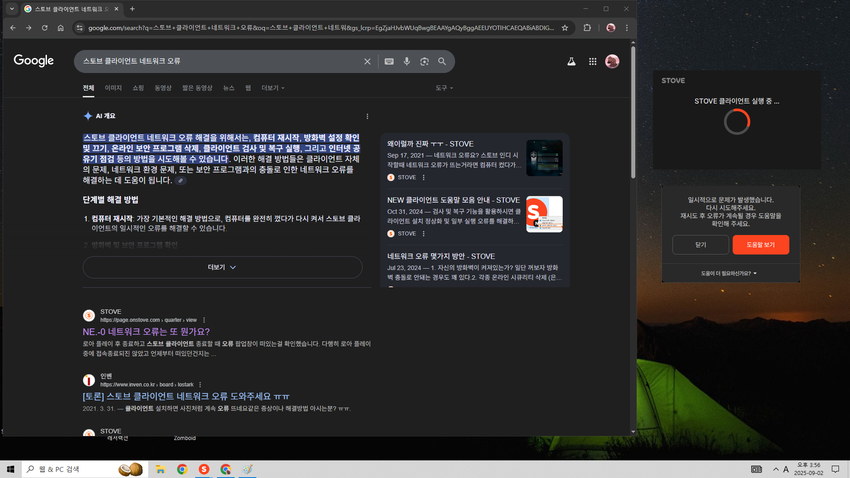Expand AI overview with 더보기 button
The image size is (850, 478).
pyautogui.click(x=222, y=267)
